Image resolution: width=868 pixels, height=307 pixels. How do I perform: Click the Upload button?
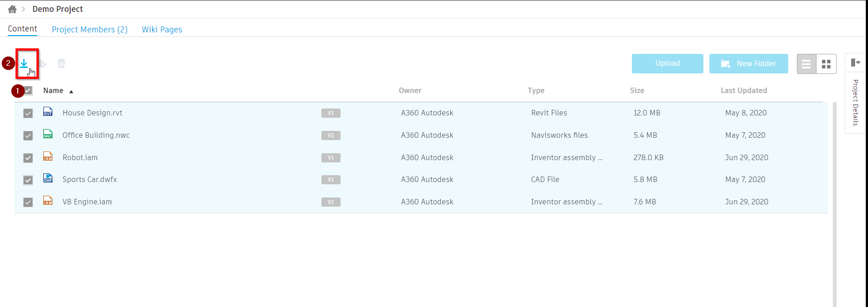(x=667, y=63)
